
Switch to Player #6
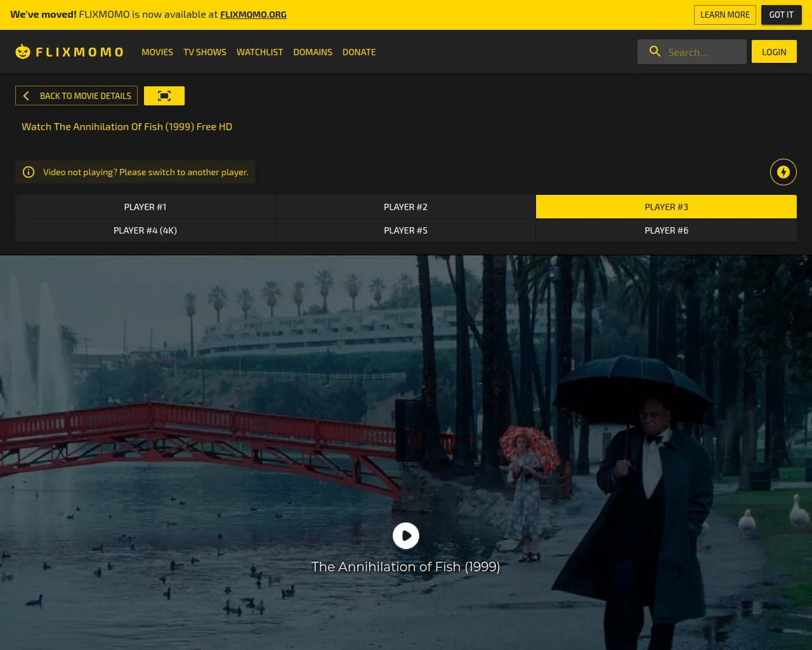666,230
